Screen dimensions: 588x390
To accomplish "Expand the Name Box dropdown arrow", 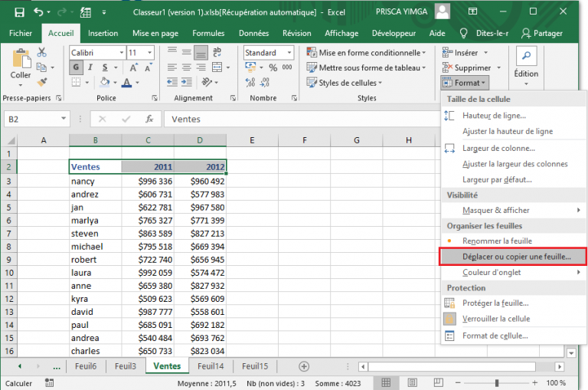I will tap(64, 119).
